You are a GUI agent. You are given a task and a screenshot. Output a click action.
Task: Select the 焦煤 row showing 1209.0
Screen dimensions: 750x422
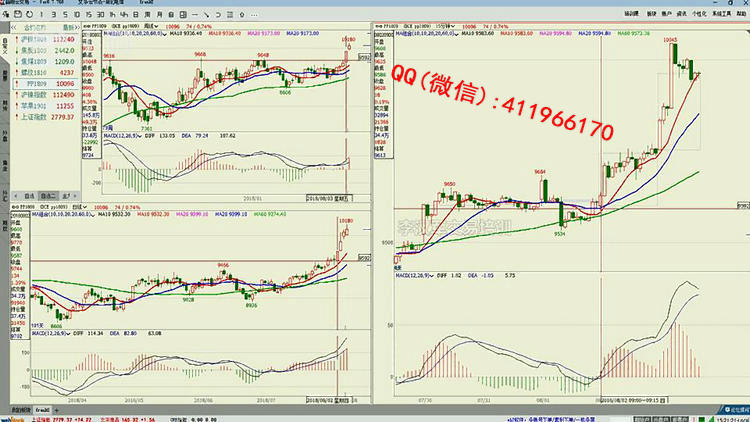(45, 61)
